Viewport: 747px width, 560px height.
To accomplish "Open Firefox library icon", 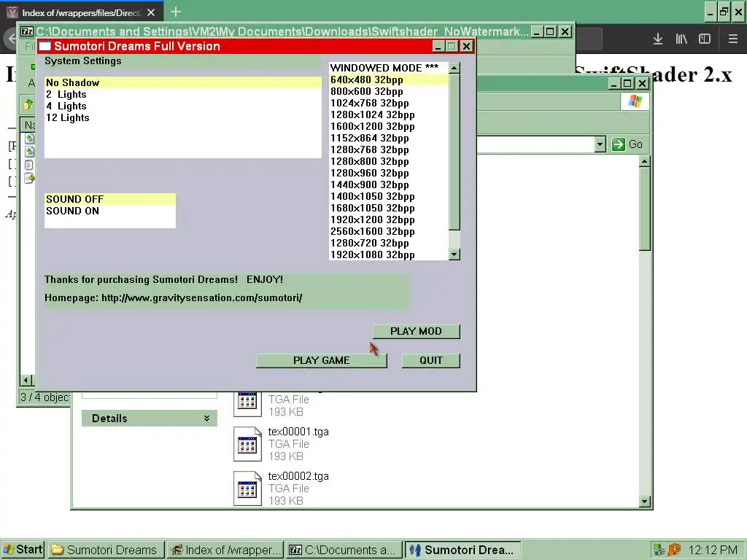I will (681, 39).
